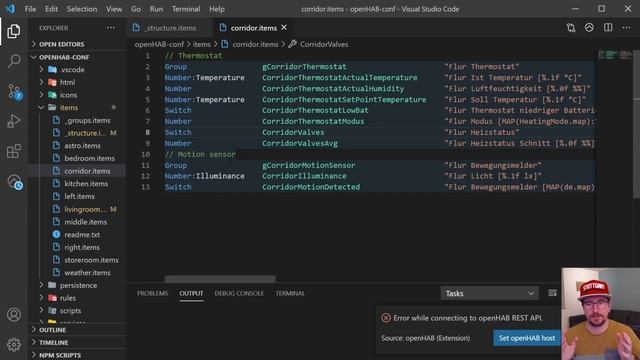This screenshot has height=360, width=640.
Task: Expand the icons folder
Action: [78, 95]
